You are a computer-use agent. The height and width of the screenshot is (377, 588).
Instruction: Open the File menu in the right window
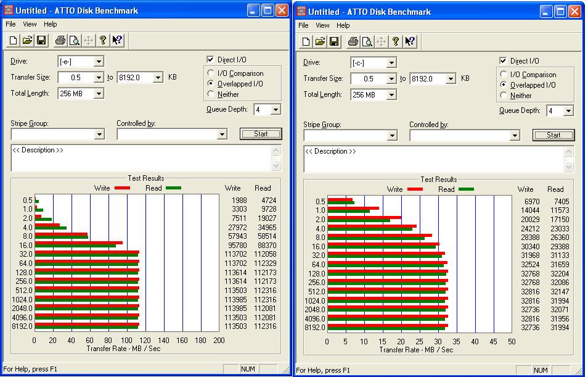[x=303, y=25]
